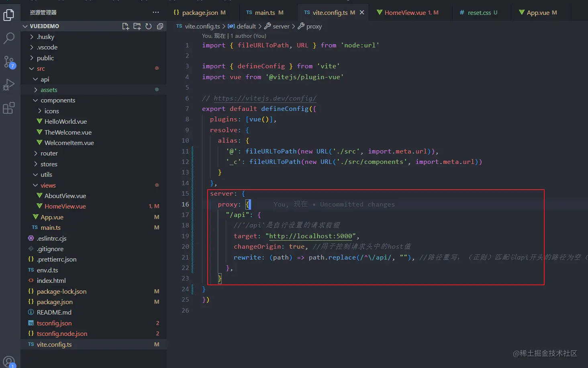This screenshot has width=588, height=368.
Task: Open the Extensions view
Action: click(x=9, y=108)
